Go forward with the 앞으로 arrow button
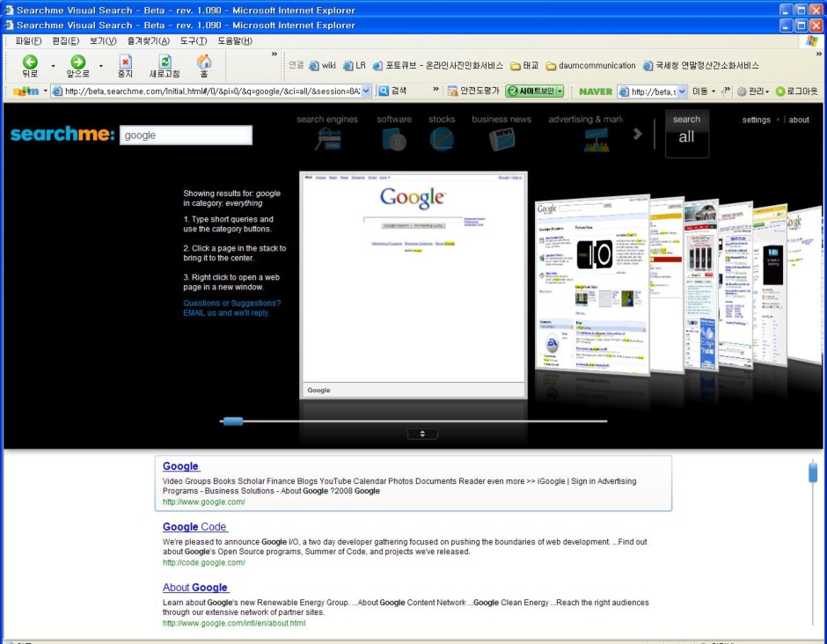 [x=78, y=66]
